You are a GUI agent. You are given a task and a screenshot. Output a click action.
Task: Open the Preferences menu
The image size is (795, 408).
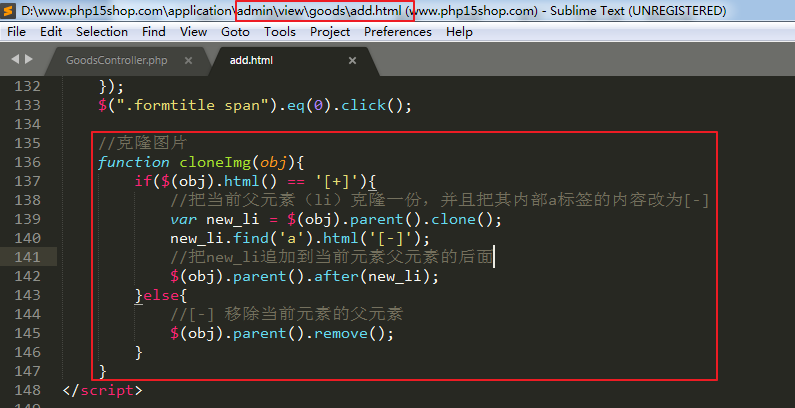(x=398, y=32)
